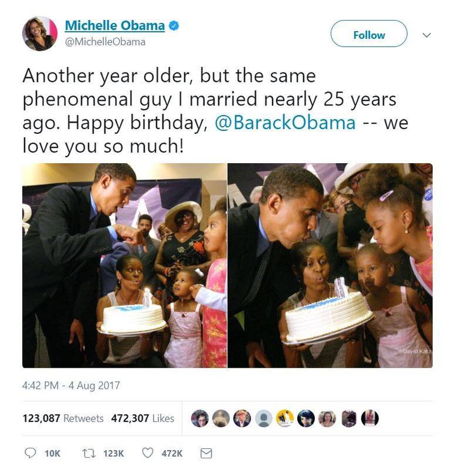The height and width of the screenshot is (476, 452).
Task: Click the retweet arrows icon
Action: tap(89, 454)
